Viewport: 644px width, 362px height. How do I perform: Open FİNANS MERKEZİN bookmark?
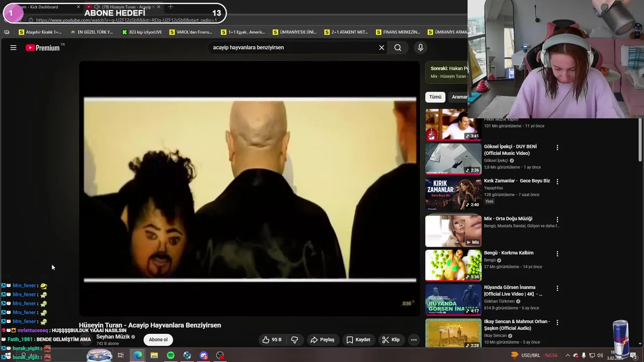[x=397, y=32]
